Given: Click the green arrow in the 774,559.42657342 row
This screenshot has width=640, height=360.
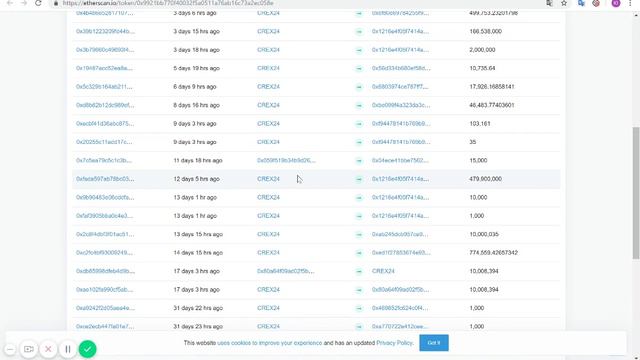Looking at the screenshot, I should (359, 253).
